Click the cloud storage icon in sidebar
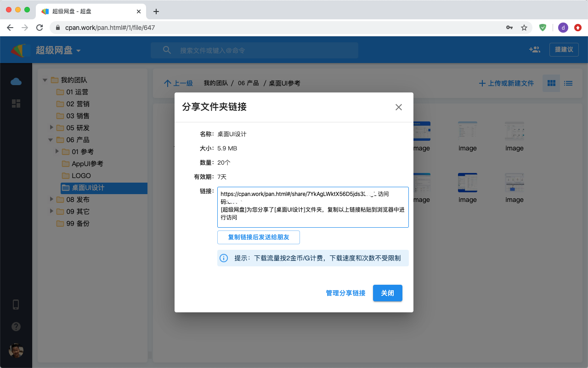This screenshot has width=588, height=368. tap(16, 81)
